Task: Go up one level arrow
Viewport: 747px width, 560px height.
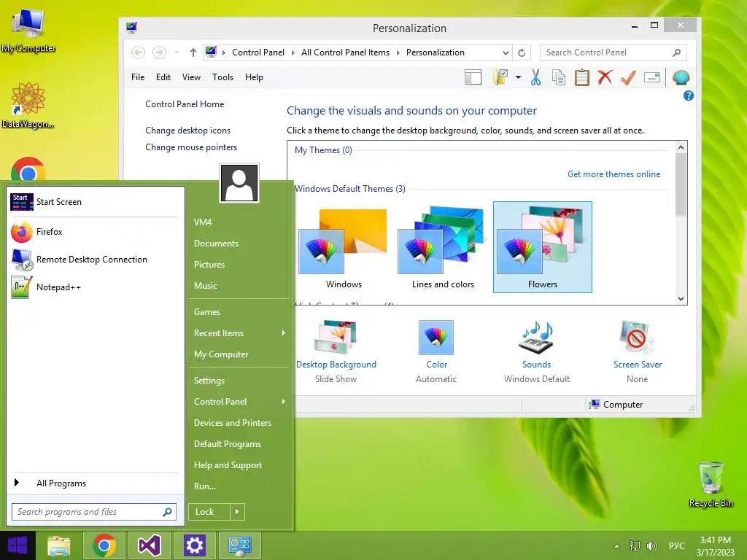Action: click(193, 52)
